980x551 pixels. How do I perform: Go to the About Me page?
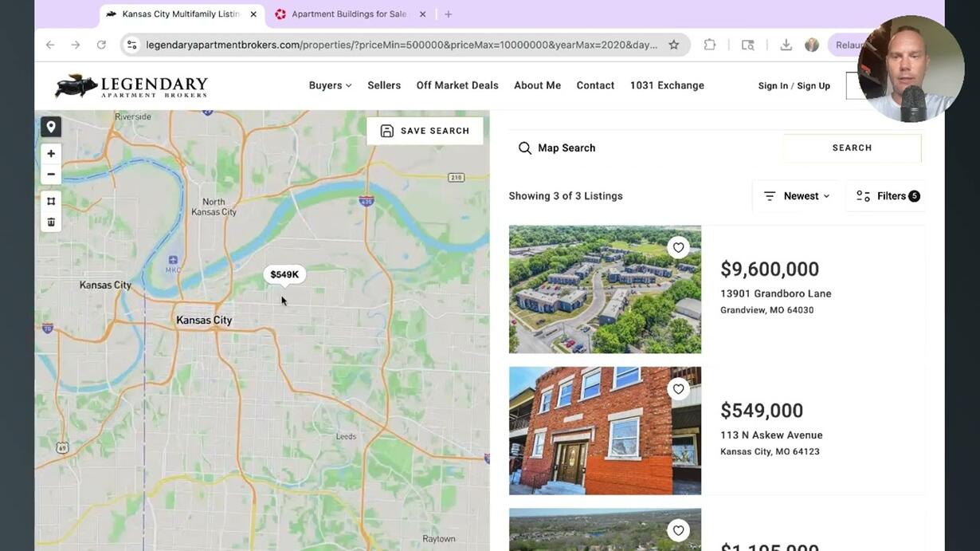point(537,85)
